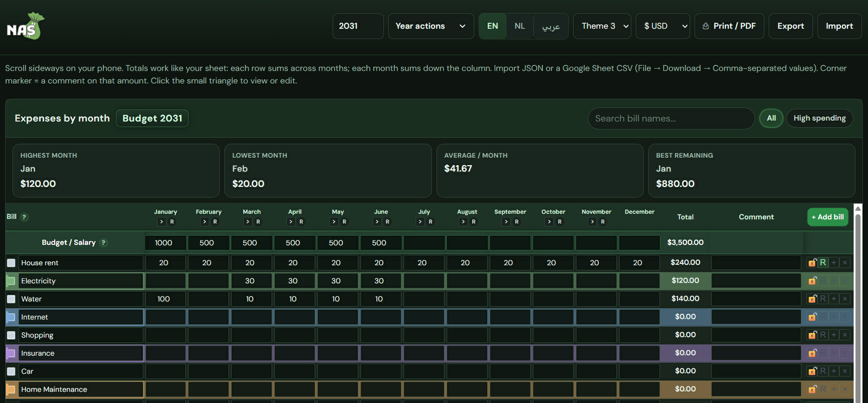Open the Theme 3 dropdown
The width and height of the screenshot is (868, 403).
coord(602,26)
